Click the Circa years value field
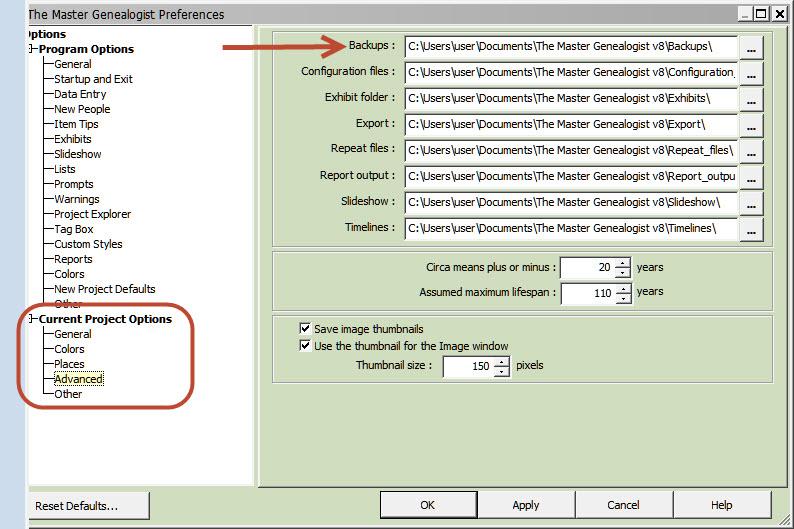This screenshot has width=794, height=529. 587,267
